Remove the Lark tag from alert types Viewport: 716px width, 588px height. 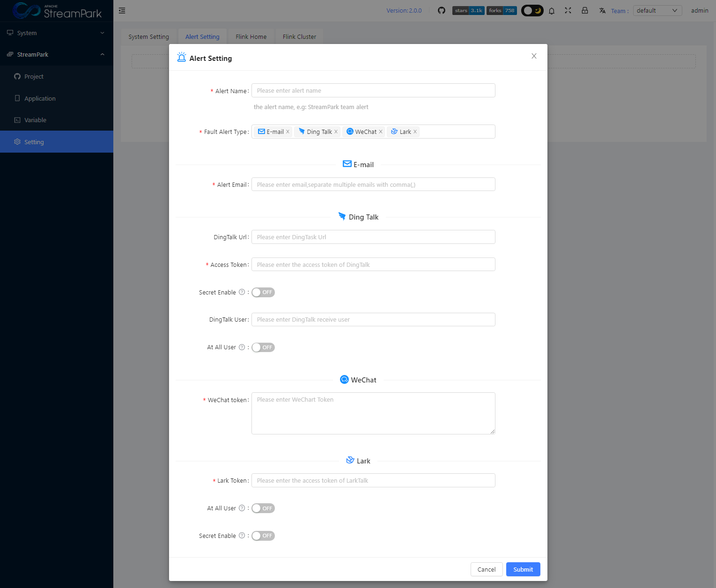coord(415,132)
